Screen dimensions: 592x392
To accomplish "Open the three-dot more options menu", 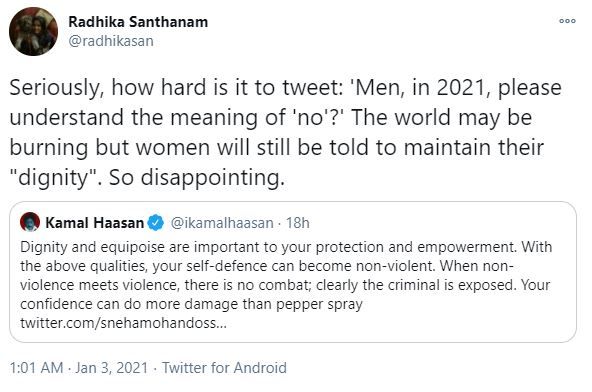I will point(567,21).
